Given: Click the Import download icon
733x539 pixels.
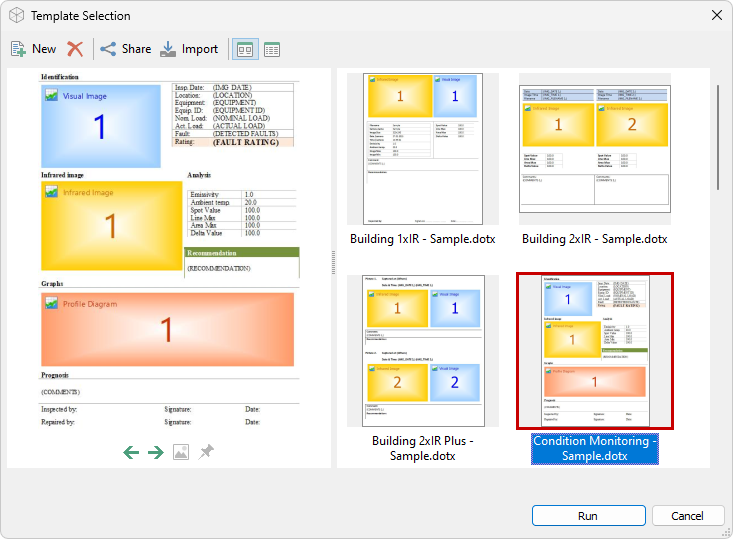Looking at the screenshot, I should [168, 49].
